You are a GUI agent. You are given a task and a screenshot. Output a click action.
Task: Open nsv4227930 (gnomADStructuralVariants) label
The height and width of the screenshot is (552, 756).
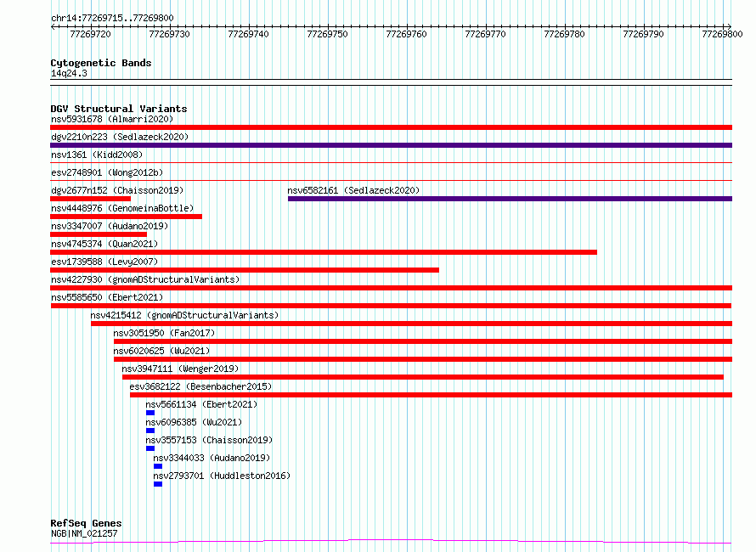click(145, 279)
